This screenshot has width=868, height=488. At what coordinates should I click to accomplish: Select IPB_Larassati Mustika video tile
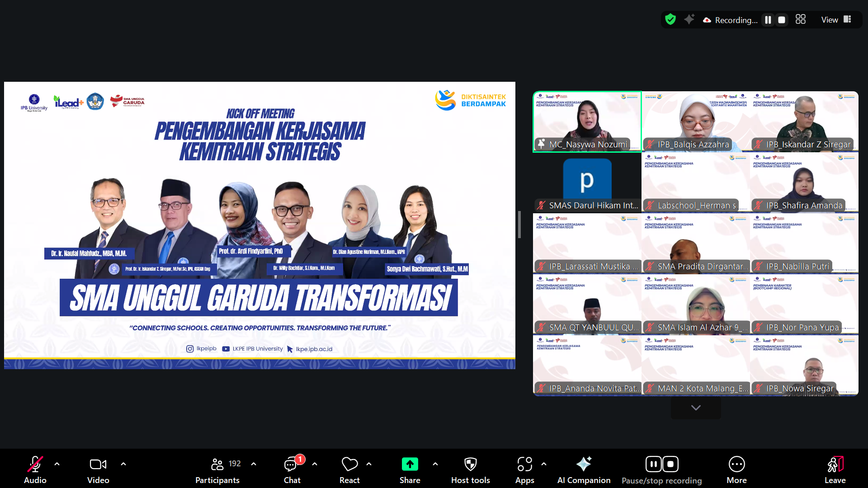tap(587, 244)
